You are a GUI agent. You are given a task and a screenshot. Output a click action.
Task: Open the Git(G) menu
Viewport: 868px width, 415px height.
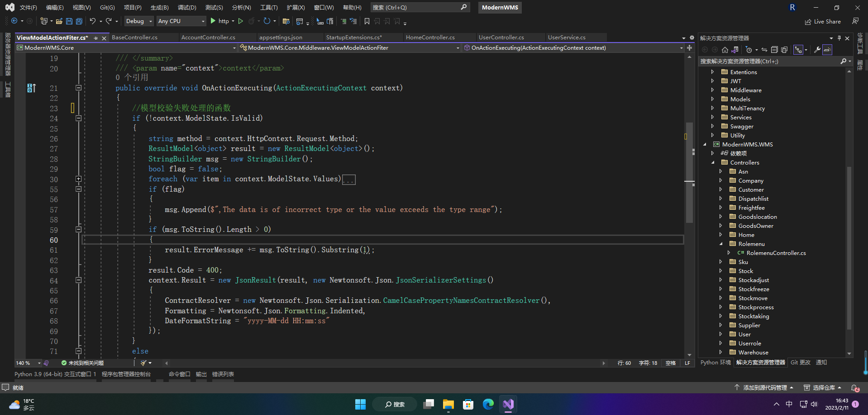tap(107, 8)
